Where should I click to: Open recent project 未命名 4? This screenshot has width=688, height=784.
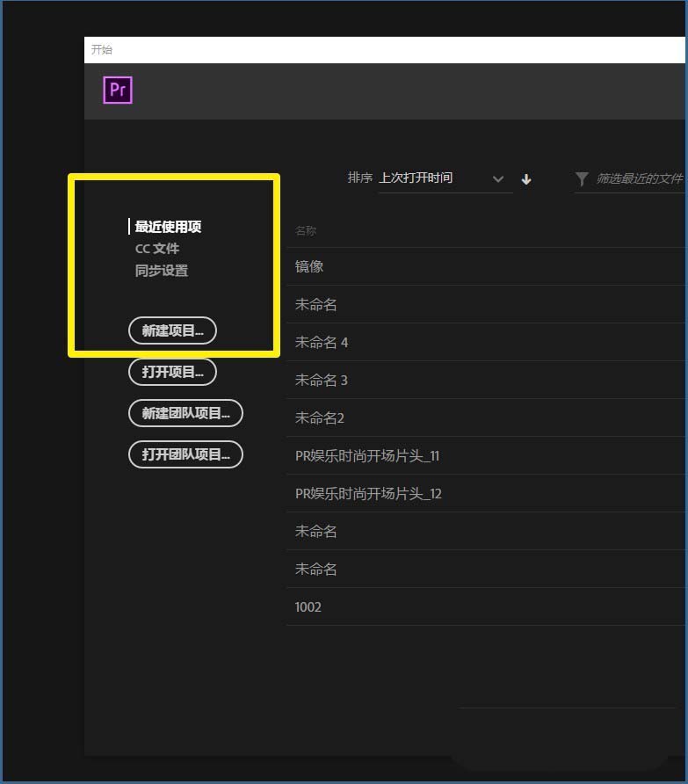(x=486, y=343)
